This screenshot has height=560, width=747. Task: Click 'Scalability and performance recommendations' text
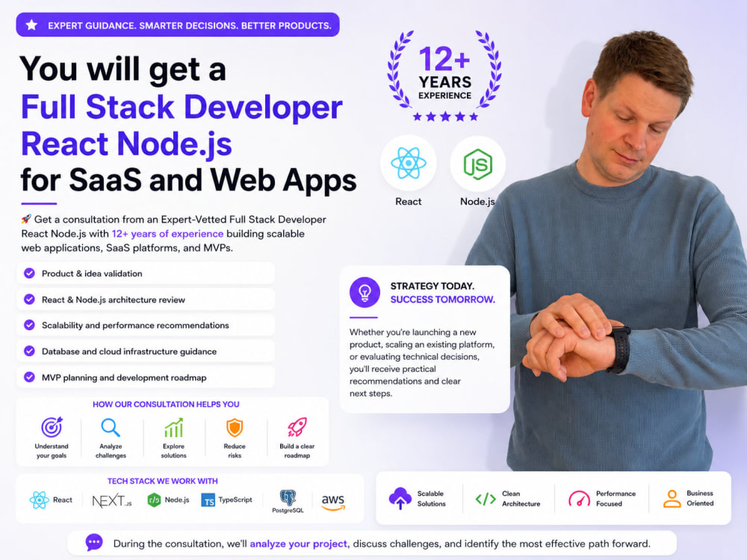(x=135, y=326)
